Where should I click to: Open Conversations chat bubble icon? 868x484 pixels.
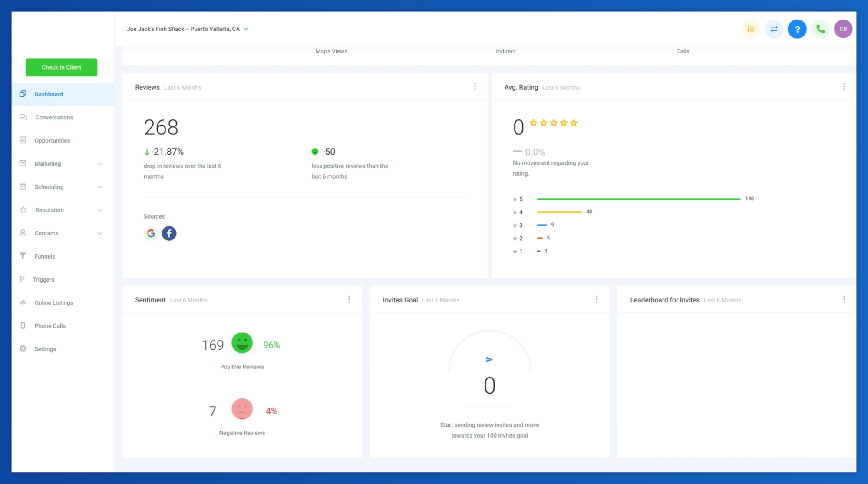[23, 117]
